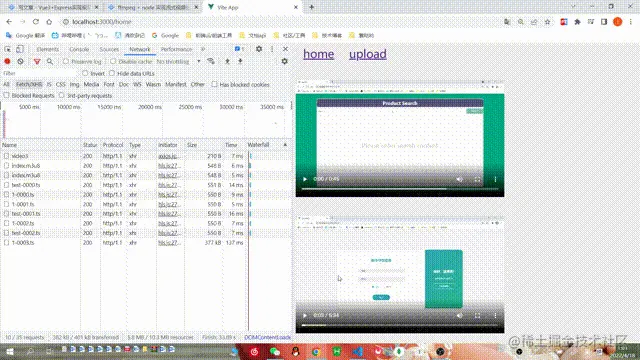Toggle the network filter funnel icon

click(37, 62)
